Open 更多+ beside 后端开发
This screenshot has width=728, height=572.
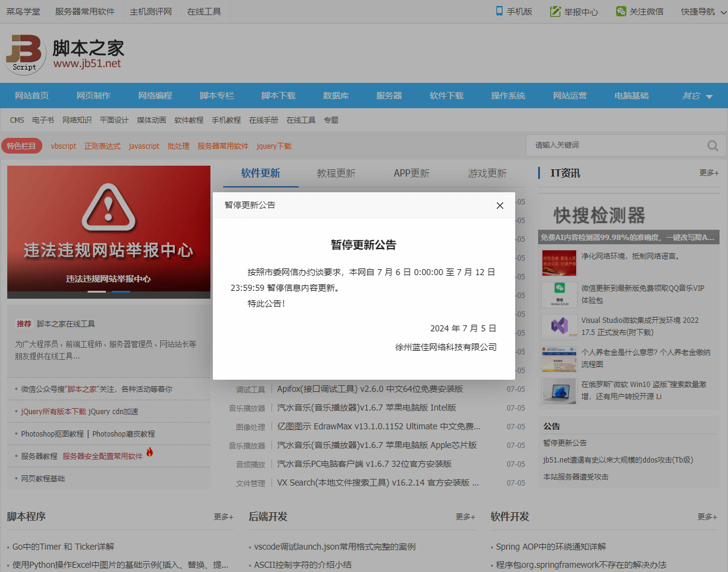tap(466, 517)
